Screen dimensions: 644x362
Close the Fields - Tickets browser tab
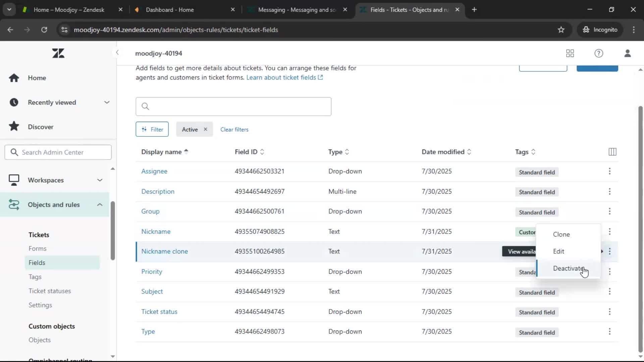[457, 10]
